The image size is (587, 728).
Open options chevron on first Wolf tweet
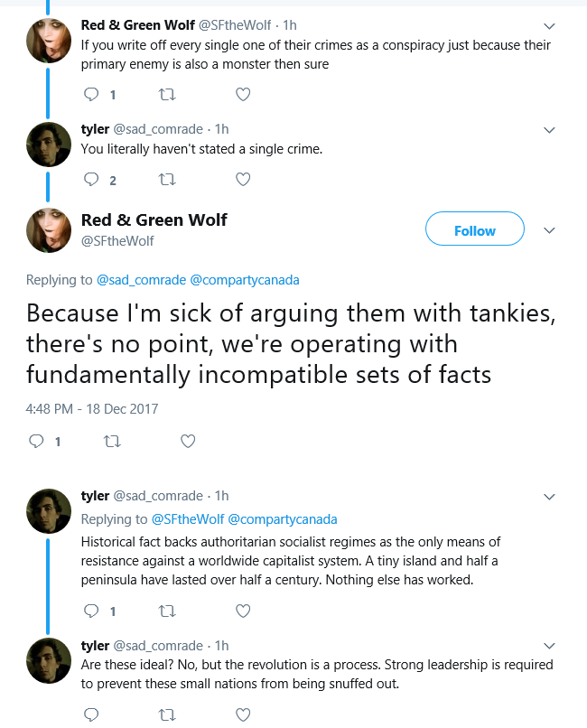coord(549,26)
